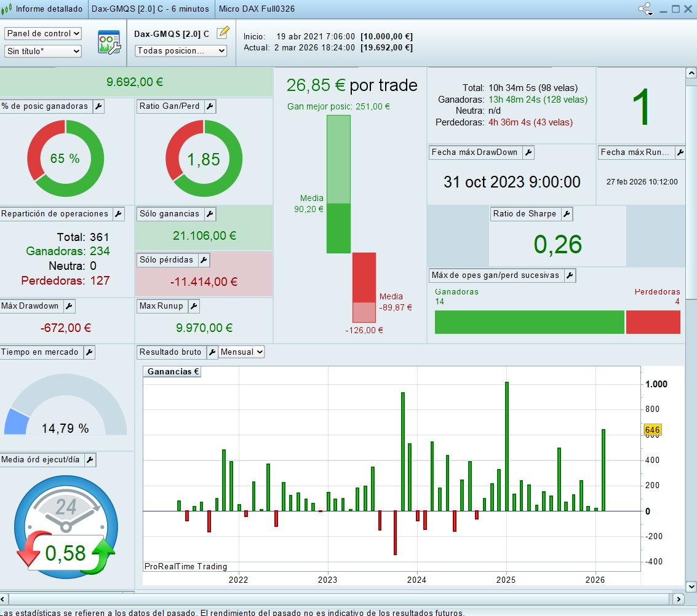This screenshot has width=697, height=616.
Task: Click the share icon in title bar
Action: coord(645,9)
